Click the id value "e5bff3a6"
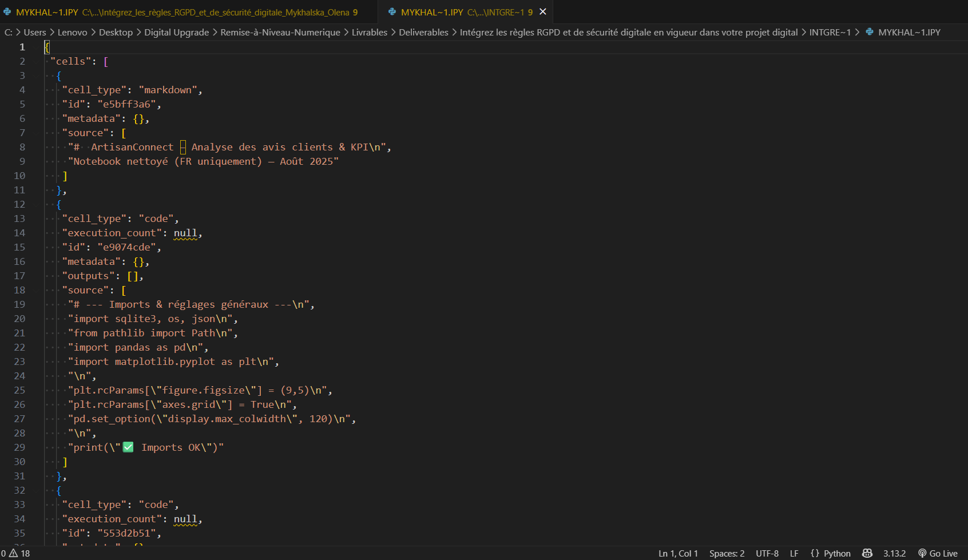 [x=126, y=104]
